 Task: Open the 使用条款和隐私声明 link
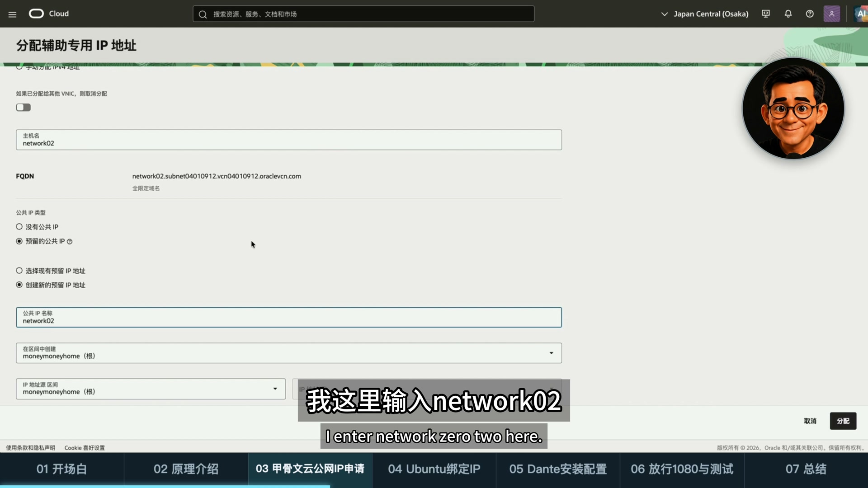[30, 448]
